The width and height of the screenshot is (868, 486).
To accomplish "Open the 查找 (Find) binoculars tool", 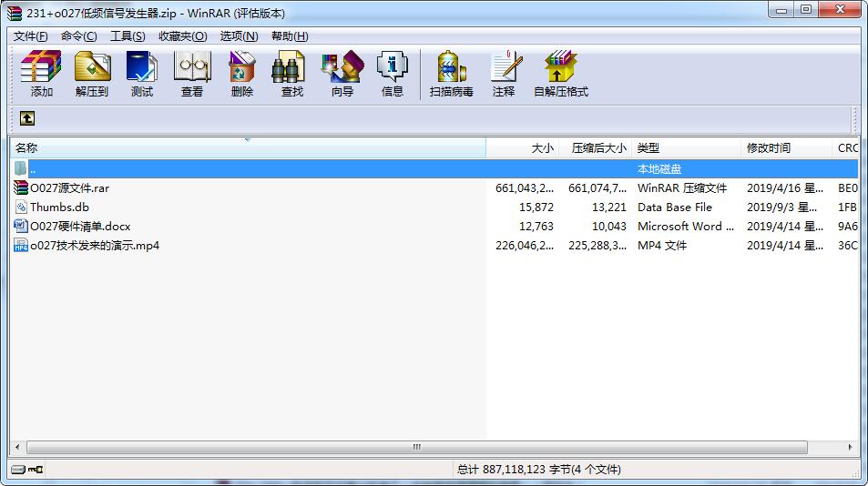I will coord(291,74).
